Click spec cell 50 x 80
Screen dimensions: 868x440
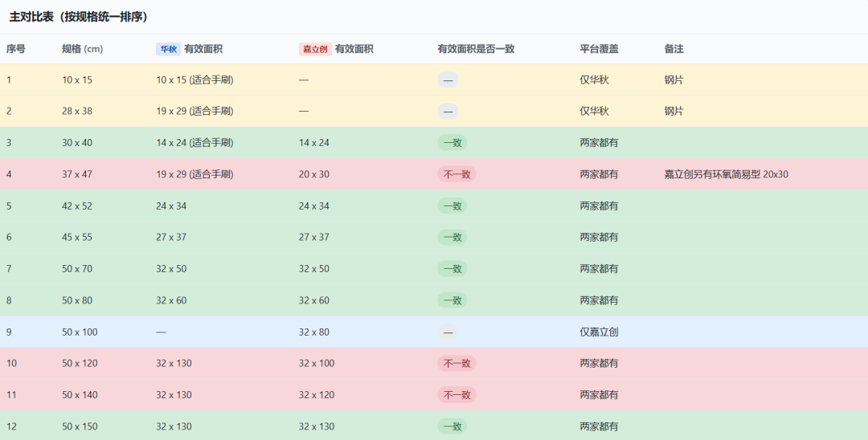(x=77, y=300)
